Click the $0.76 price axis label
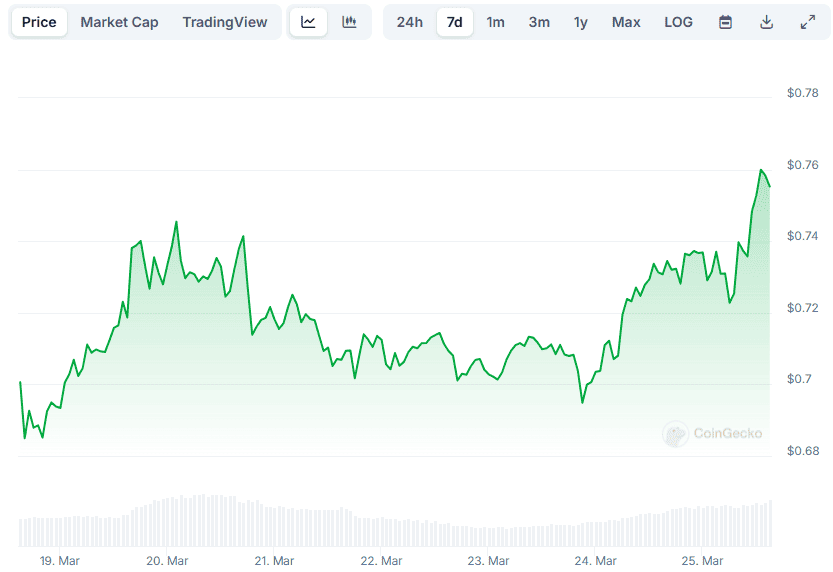This screenshot has width=833, height=572. 803,165
